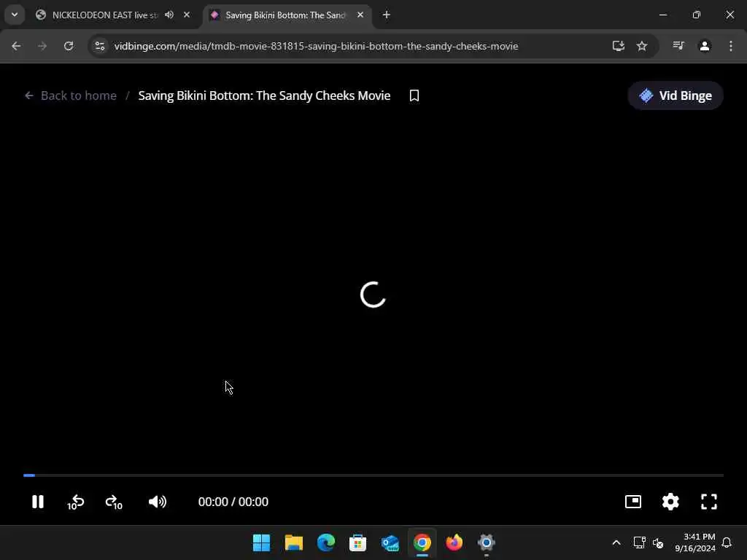The width and height of the screenshot is (747, 560).
Task: Close the NICKELODEON EAST tab
Action: point(187,15)
